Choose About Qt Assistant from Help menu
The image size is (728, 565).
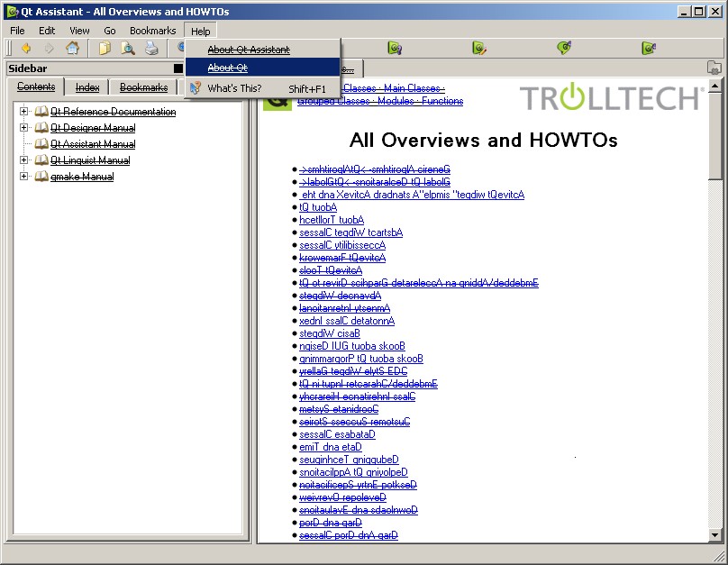tap(249, 50)
